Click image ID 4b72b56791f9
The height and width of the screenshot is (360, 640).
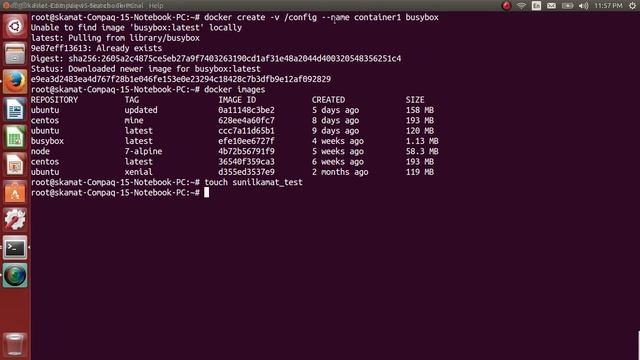click(247, 151)
